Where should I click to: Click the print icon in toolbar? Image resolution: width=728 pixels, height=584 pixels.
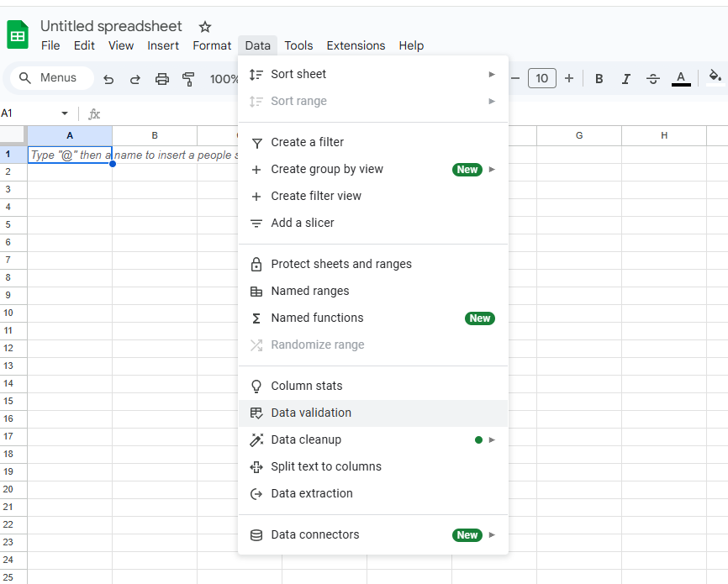[x=162, y=79]
